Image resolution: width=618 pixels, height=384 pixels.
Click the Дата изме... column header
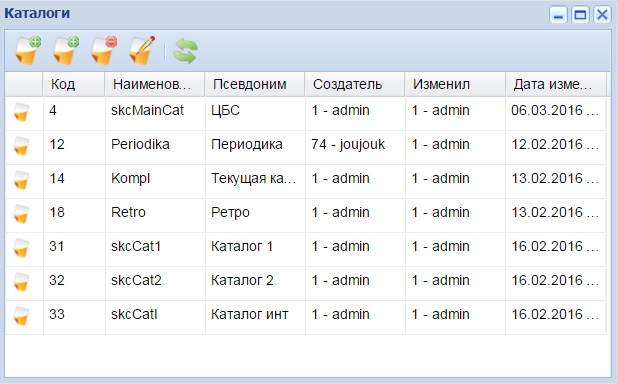tap(555, 84)
